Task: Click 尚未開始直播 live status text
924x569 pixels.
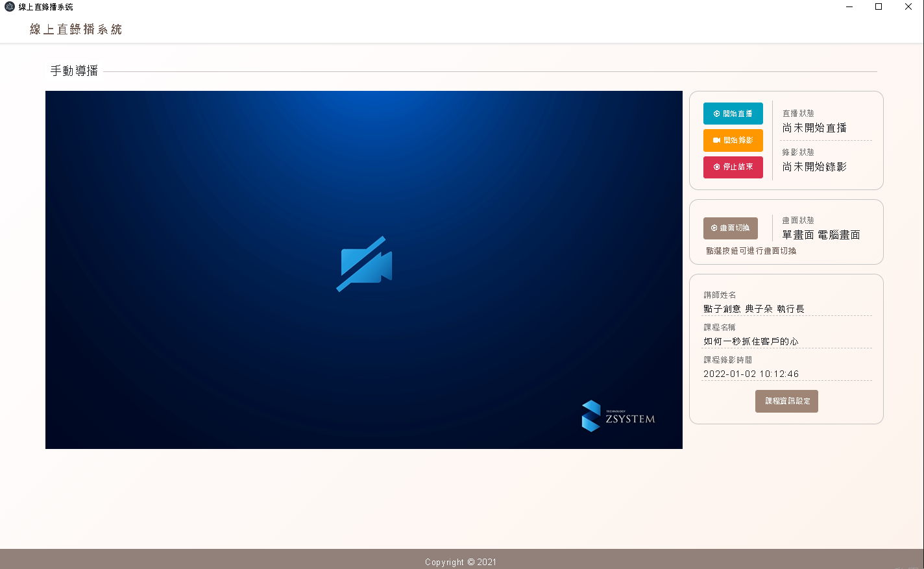Action: pos(814,128)
